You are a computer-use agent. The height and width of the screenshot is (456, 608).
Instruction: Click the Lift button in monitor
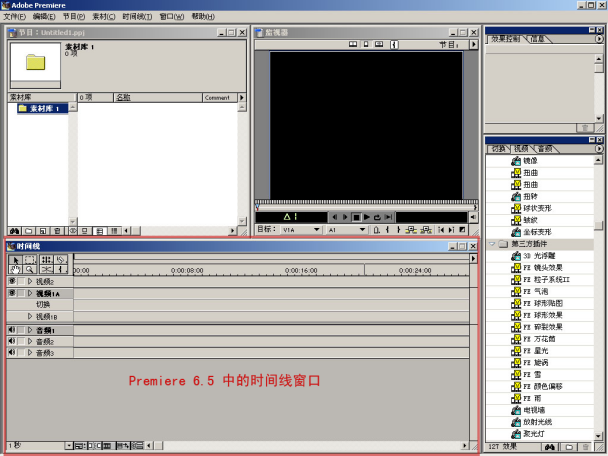point(411,230)
